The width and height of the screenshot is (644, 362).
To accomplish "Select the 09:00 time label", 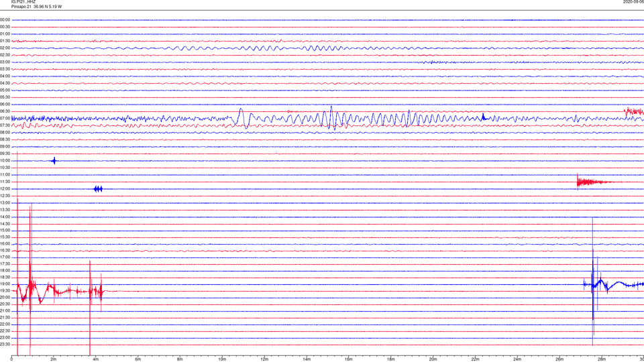I will tap(5, 146).
